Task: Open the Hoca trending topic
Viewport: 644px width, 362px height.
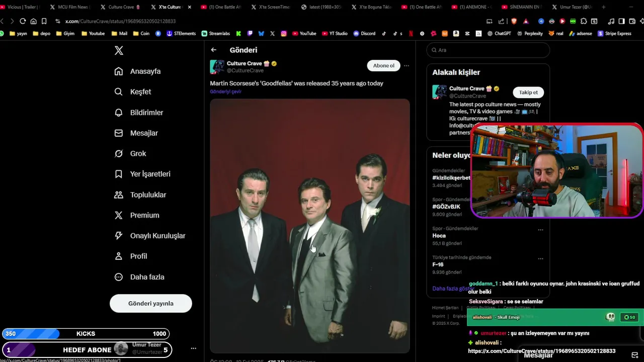Action: click(439, 236)
